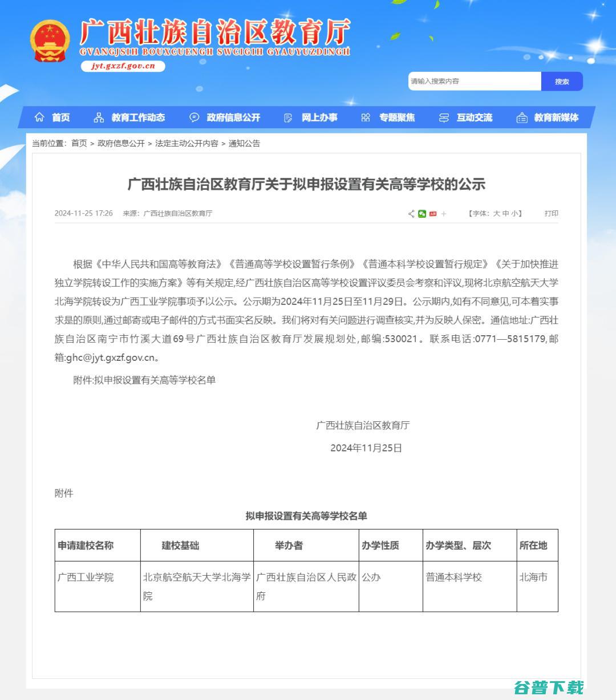Click the icon beside 教育新媒体
The image size is (616, 700).
pos(521,117)
